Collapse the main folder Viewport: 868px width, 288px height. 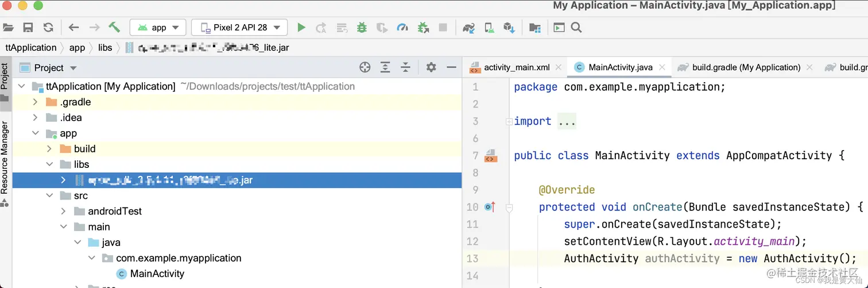click(x=63, y=226)
